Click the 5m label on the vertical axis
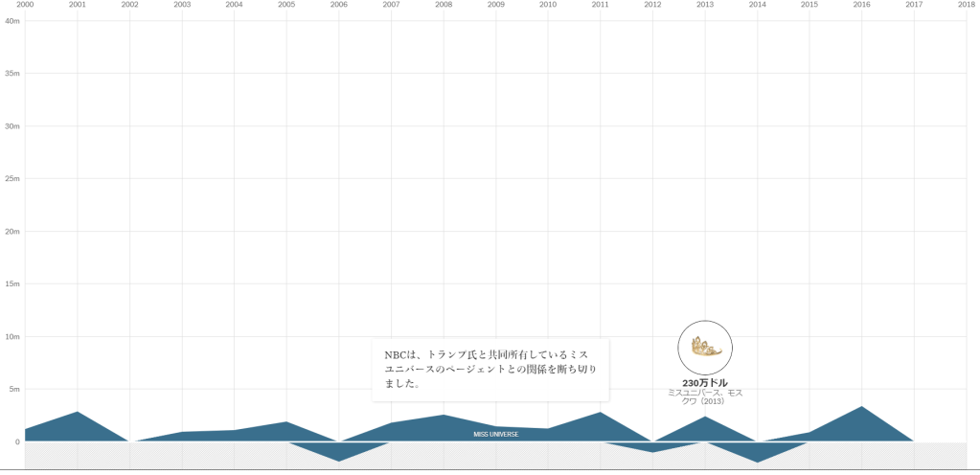 tap(13, 389)
